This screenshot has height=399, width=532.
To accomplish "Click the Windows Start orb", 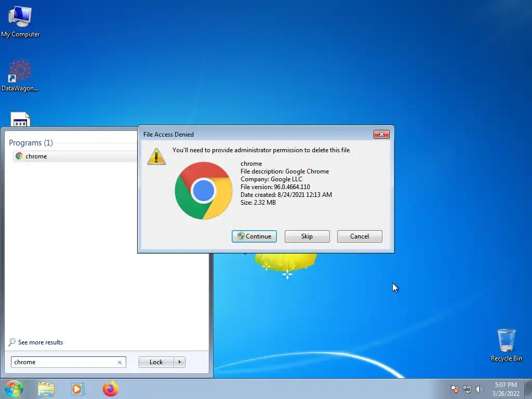I will 14,389.
